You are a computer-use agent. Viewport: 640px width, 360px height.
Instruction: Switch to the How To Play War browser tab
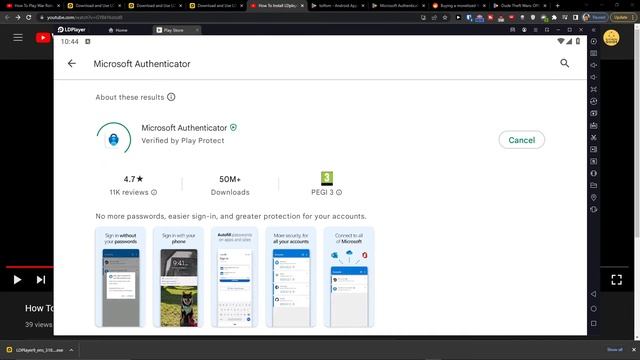(33, 6)
